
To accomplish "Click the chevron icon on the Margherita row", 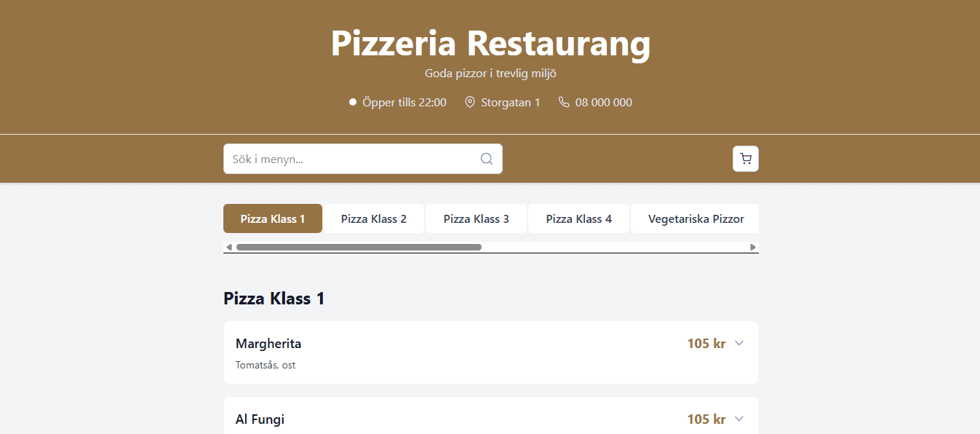I will 739,343.
